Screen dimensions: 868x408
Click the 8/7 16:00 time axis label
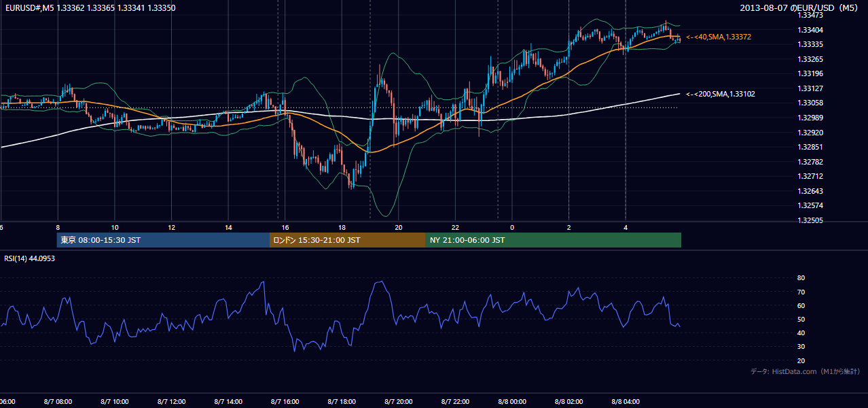pos(285,401)
